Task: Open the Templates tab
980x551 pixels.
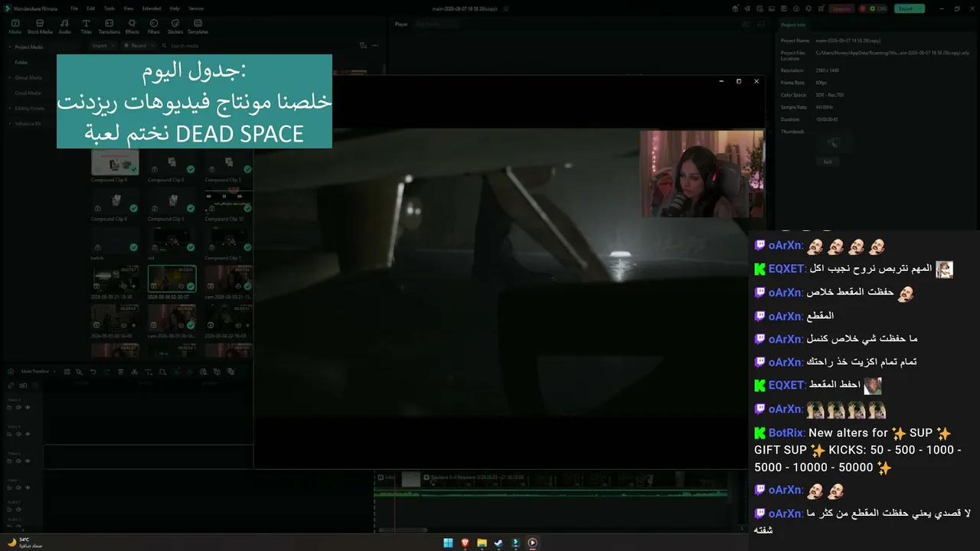Action: click(198, 27)
